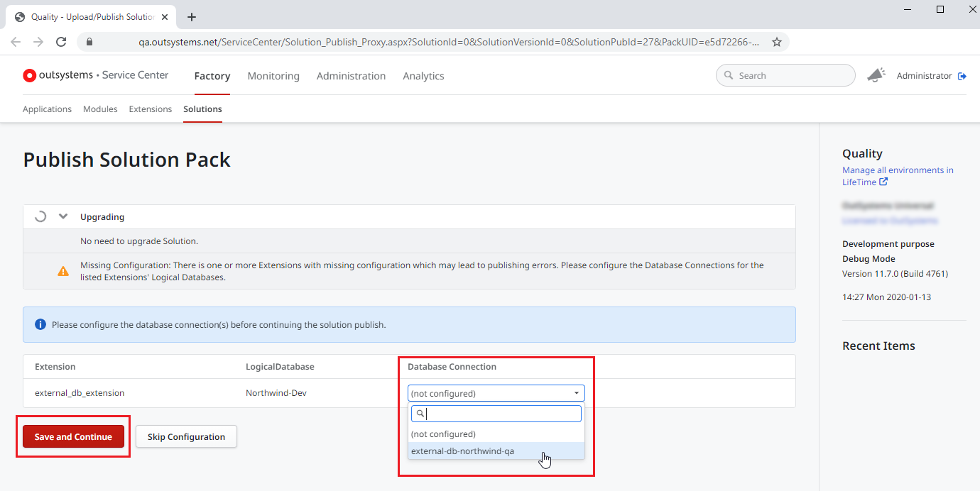Open the external_db_extension link
980x491 pixels.
pos(80,392)
